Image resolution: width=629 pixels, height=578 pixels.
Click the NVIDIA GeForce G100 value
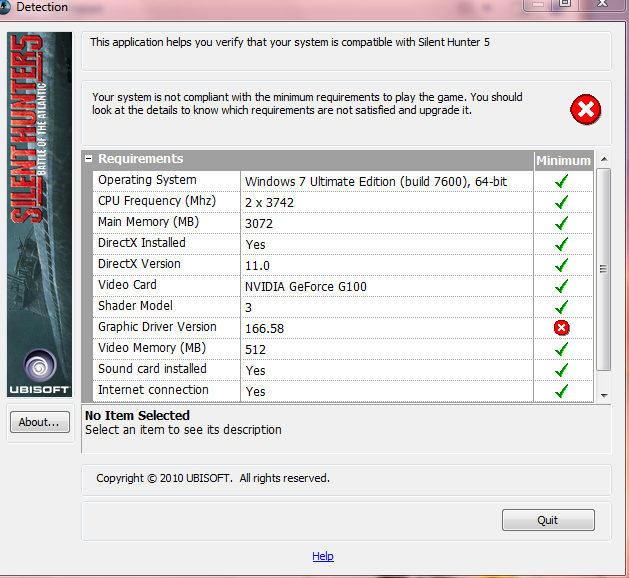(x=306, y=287)
